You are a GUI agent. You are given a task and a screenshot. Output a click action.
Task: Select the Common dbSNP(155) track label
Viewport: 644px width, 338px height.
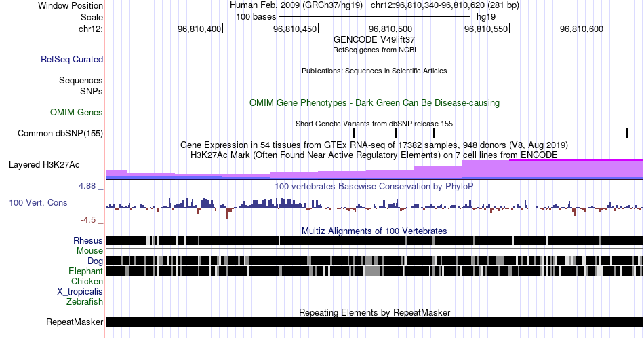[x=60, y=133]
